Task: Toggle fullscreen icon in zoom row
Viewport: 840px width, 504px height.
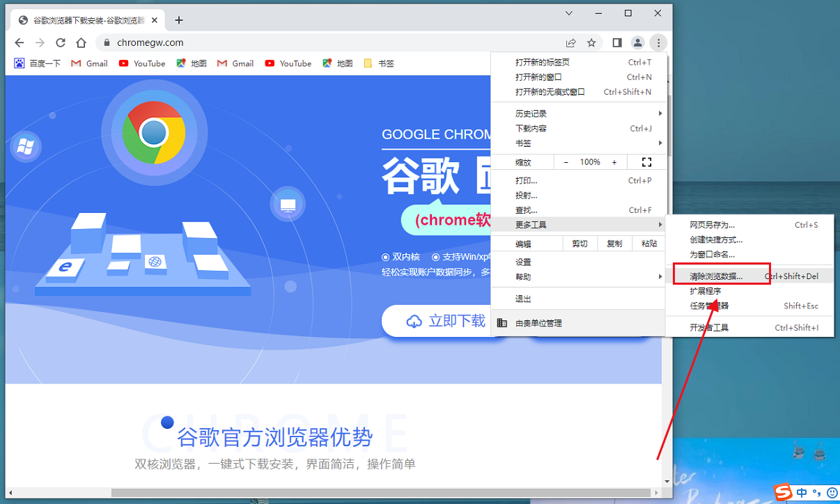Action: [x=646, y=162]
